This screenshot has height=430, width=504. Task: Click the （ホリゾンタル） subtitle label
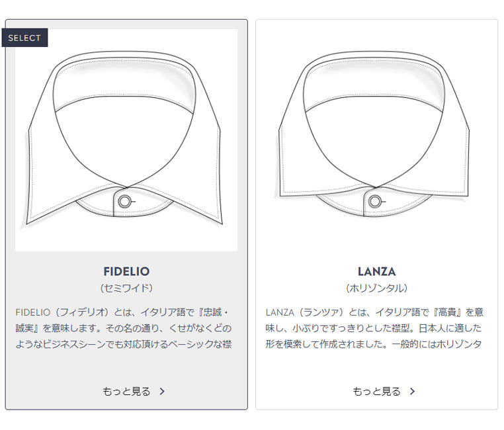[376, 288]
